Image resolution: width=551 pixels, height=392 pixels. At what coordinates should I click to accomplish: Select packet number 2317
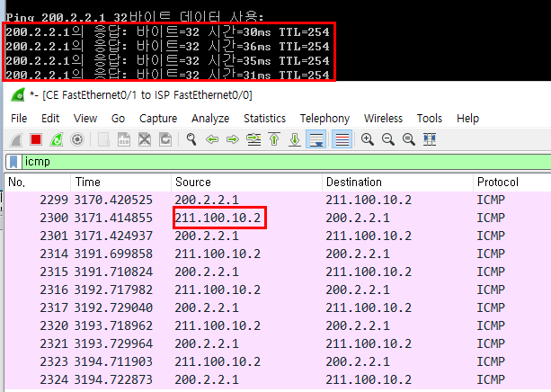278,307
